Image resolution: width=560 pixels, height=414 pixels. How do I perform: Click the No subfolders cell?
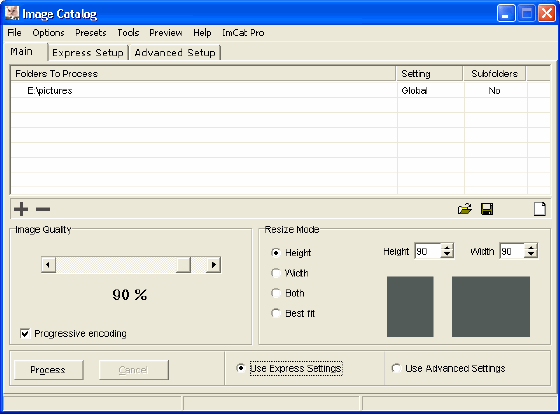(495, 90)
